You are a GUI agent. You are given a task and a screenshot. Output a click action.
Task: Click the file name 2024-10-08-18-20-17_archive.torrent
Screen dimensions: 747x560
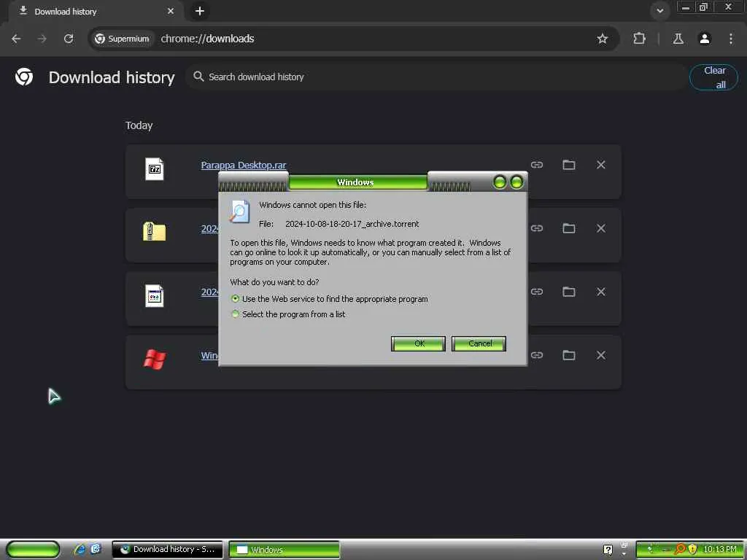click(352, 224)
